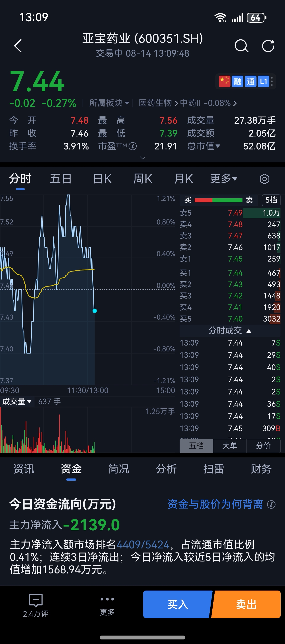Open the 2.4万评 comments icon
The image size is (285, 644).
pyautogui.click(x=36, y=600)
